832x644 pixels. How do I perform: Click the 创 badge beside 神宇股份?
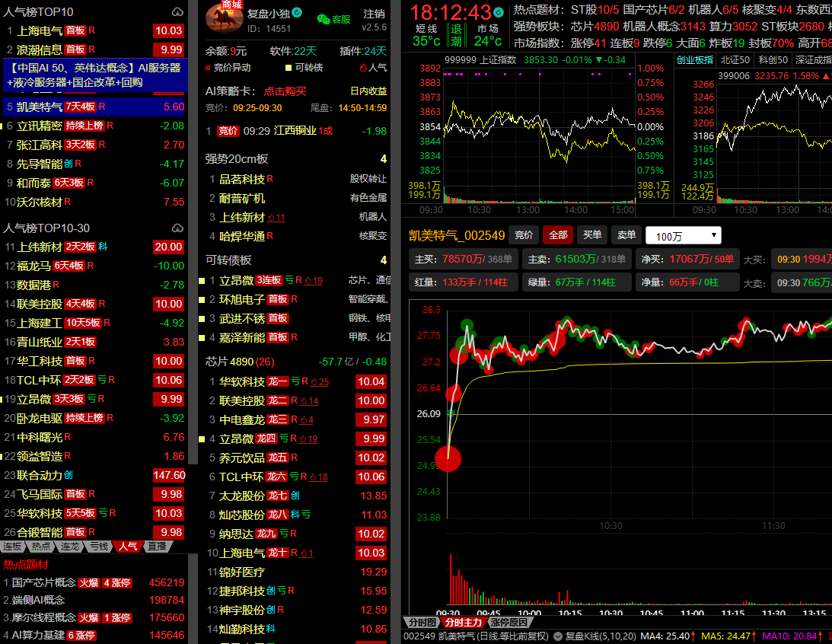[x=271, y=610]
